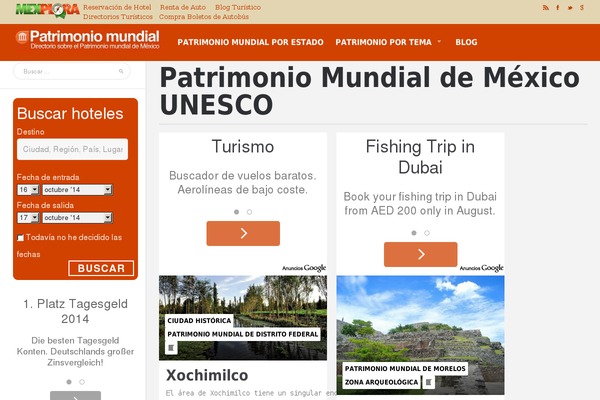Open the Turismo ad title
Viewport: 600px width, 400px height.
243,147
